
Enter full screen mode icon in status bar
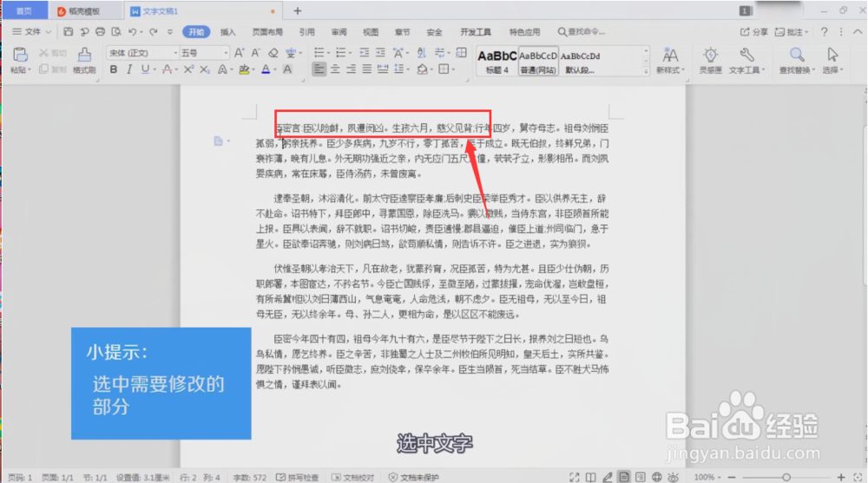[574, 477]
